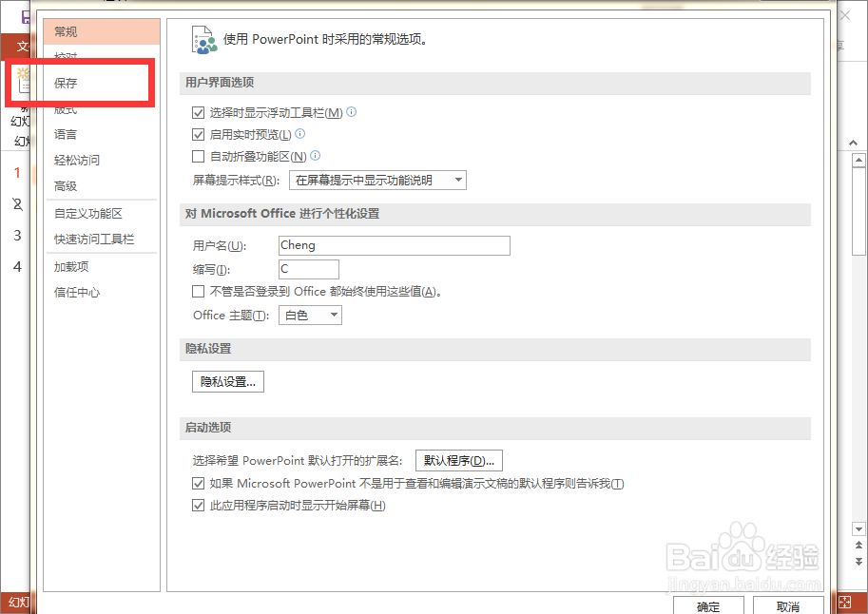Click the next slide double arrow
Screen dimensions: 868x614
(858, 562)
